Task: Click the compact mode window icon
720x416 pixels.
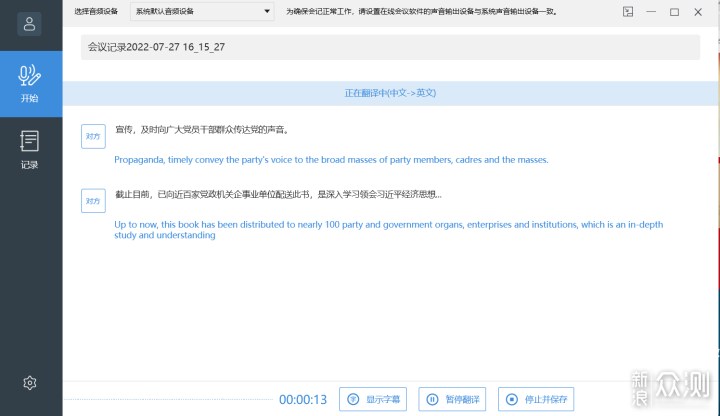Action: click(x=628, y=11)
